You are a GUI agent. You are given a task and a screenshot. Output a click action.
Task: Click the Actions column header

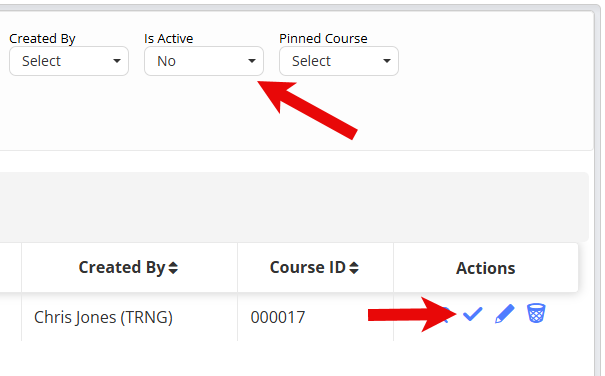[x=486, y=268]
